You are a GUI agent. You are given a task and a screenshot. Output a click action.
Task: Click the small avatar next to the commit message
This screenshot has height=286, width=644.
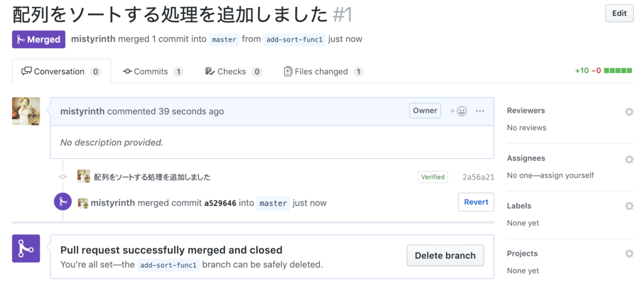(x=84, y=176)
